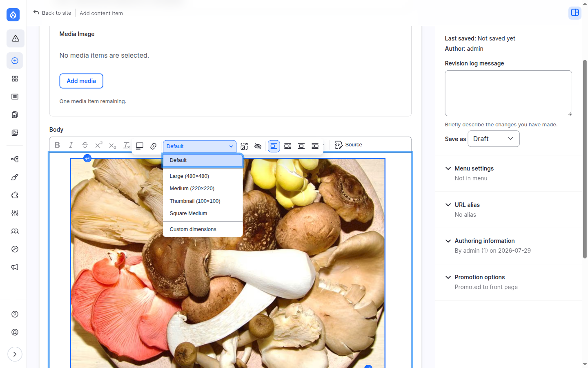Click the insert-paragraph-before handle on image
This screenshot has height=368, width=588.
pyautogui.click(x=87, y=158)
